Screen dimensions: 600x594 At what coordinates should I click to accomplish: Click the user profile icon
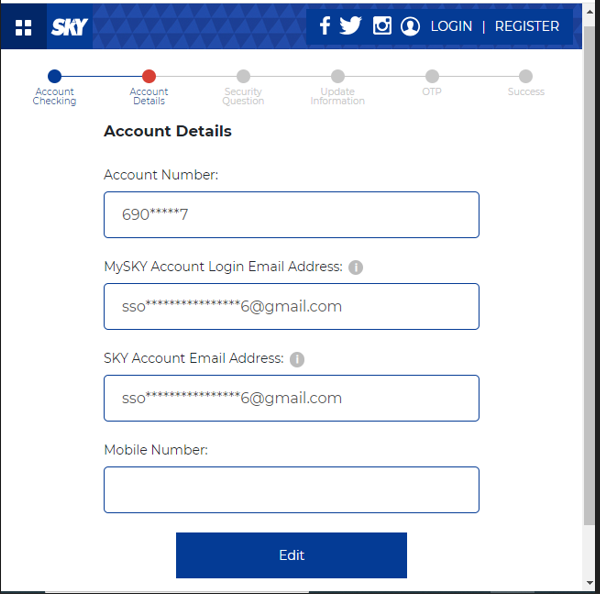(410, 27)
